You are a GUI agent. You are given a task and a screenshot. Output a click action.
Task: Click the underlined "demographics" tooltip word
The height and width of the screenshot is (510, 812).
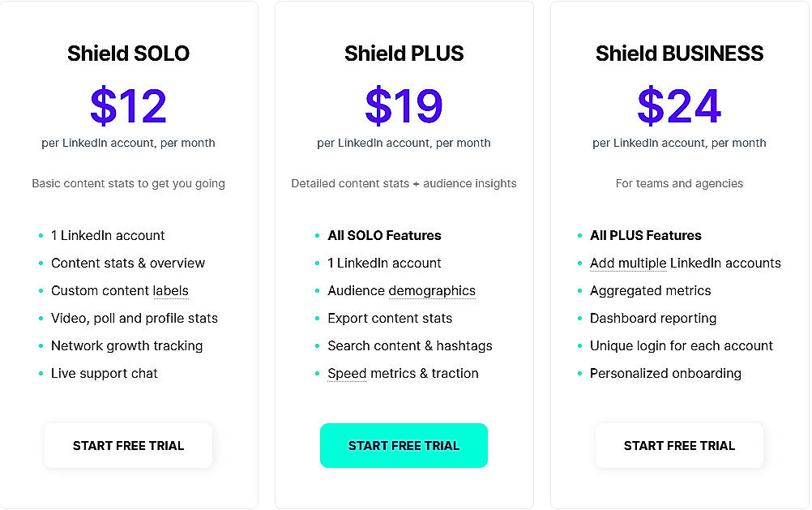click(432, 290)
